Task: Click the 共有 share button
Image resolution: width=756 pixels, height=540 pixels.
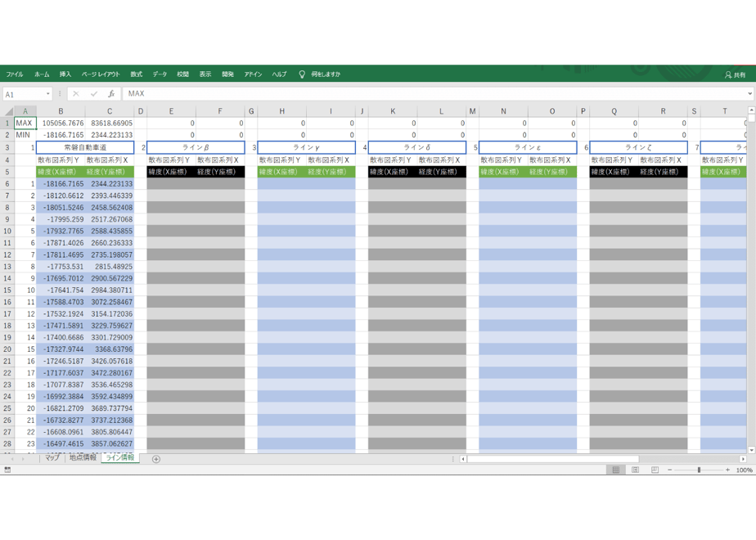Action: (736, 74)
